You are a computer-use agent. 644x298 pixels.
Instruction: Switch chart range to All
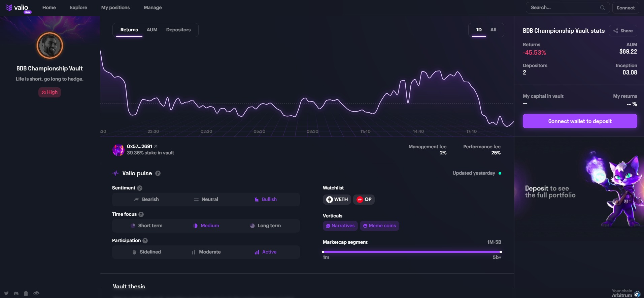coord(493,30)
